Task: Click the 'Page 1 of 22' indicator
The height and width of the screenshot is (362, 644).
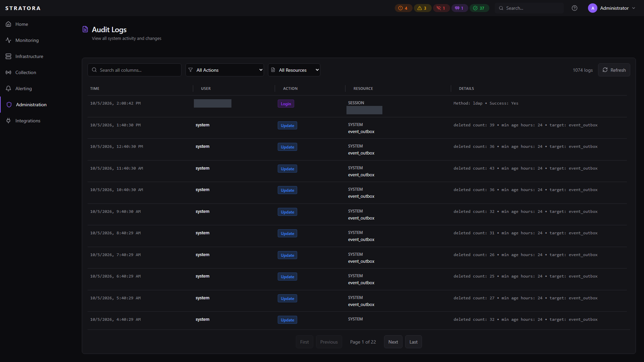Action: pos(363,342)
